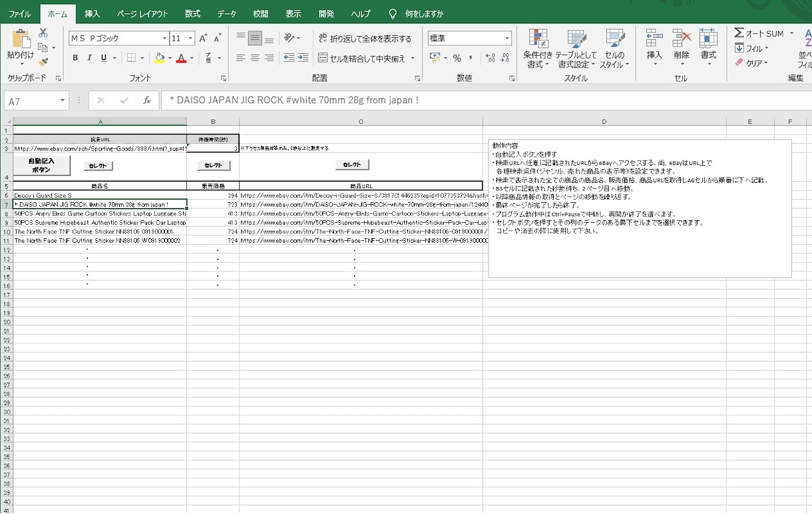This screenshot has height=515, width=812.
Task: Switch to the データ (Data) ribbon tab
Action: 226,14
